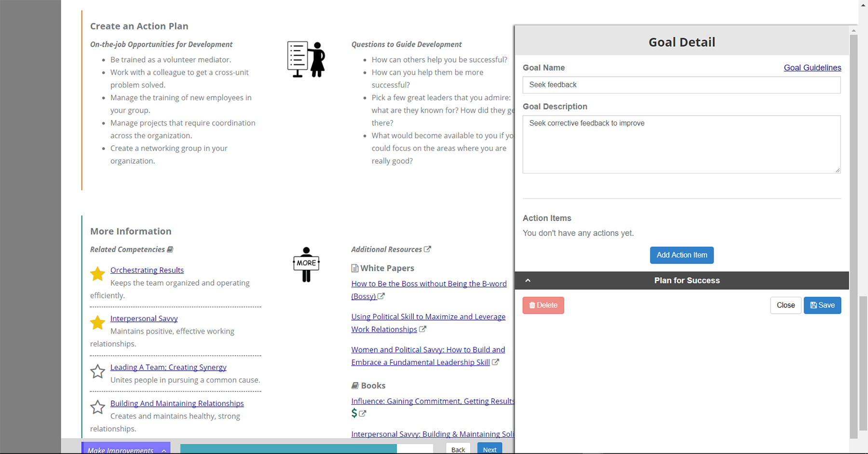868x454 pixels.
Task: Click external link icon beside Additional Resources
Action: pos(427,249)
